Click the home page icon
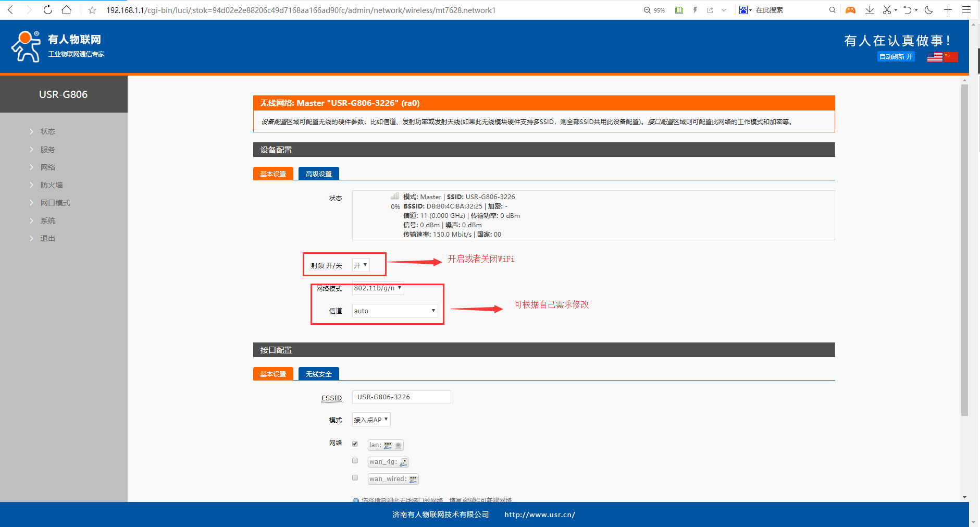This screenshot has width=980, height=527. coord(66,10)
